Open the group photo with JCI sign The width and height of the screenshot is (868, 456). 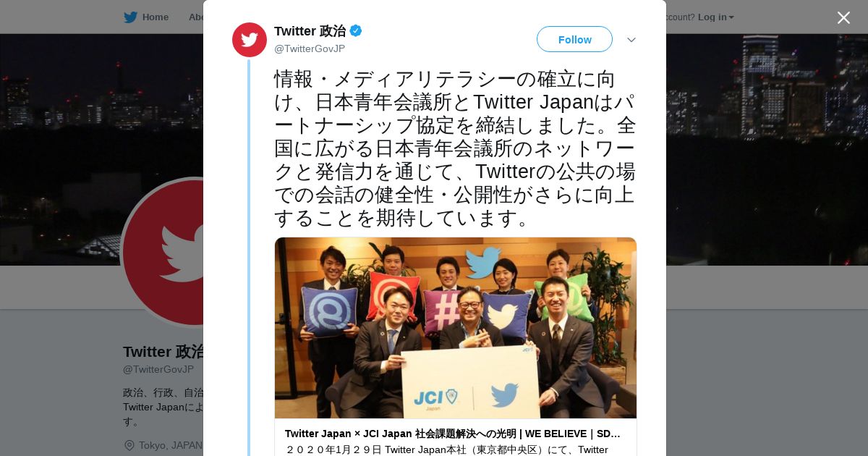[456, 328]
